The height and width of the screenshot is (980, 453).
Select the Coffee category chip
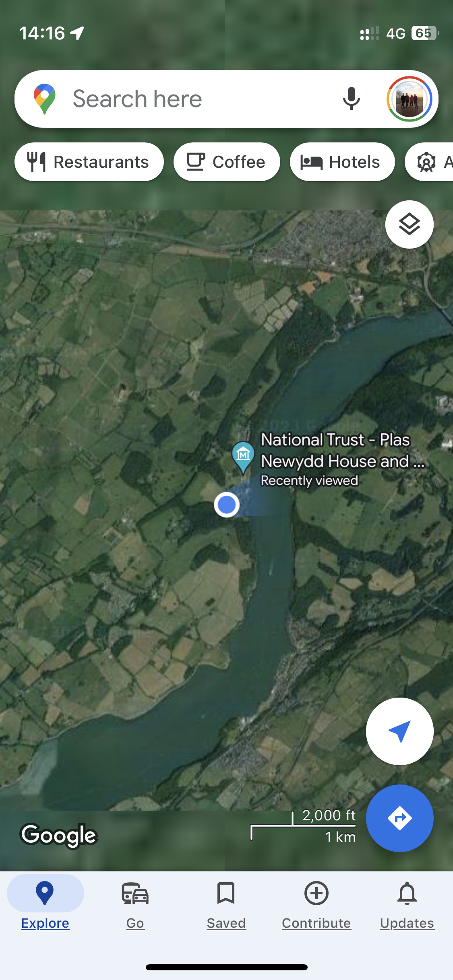227,162
